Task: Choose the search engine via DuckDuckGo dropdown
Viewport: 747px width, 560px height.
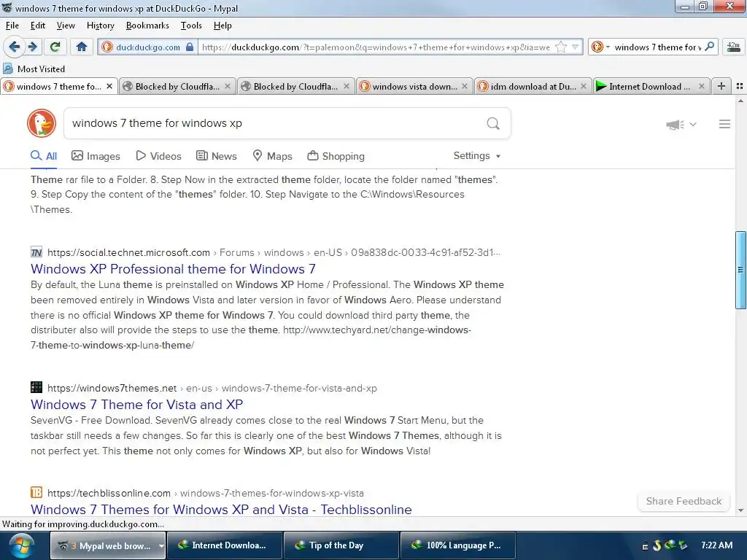Action: coord(600,47)
